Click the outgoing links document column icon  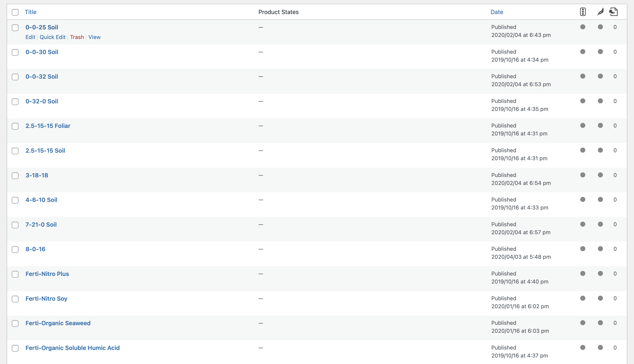[x=613, y=12]
